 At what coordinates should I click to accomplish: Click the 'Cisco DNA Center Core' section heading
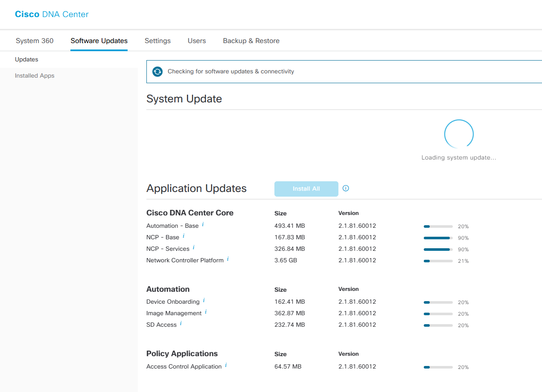[x=190, y=213]
